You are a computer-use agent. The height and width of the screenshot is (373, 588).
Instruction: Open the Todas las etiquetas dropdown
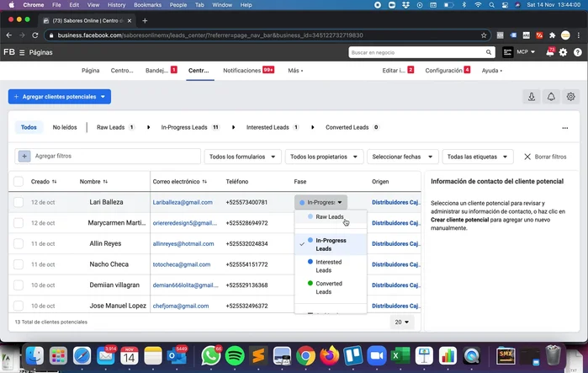(478, 157)
